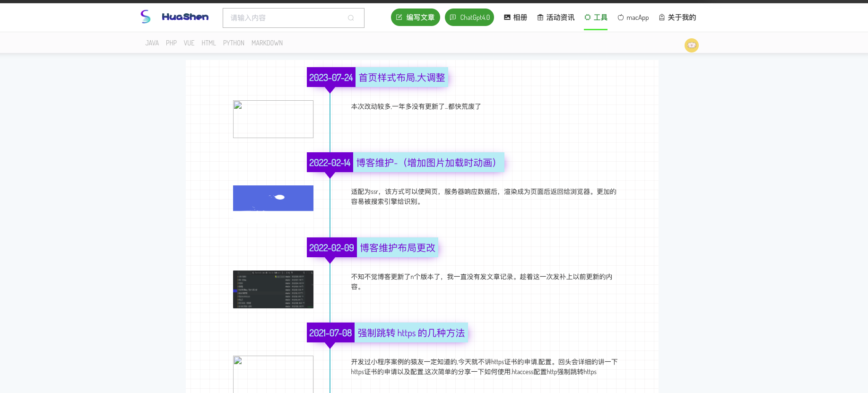The image size is (868, 393).
Task: Focus the 请输入内容 search field
Action: click(x=286, y=18)
